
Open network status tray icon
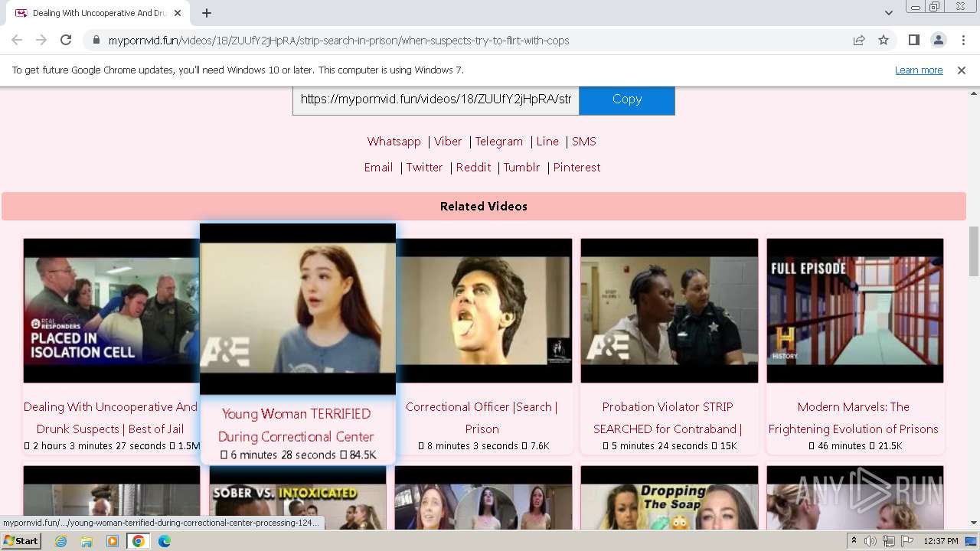click(888, 541)
